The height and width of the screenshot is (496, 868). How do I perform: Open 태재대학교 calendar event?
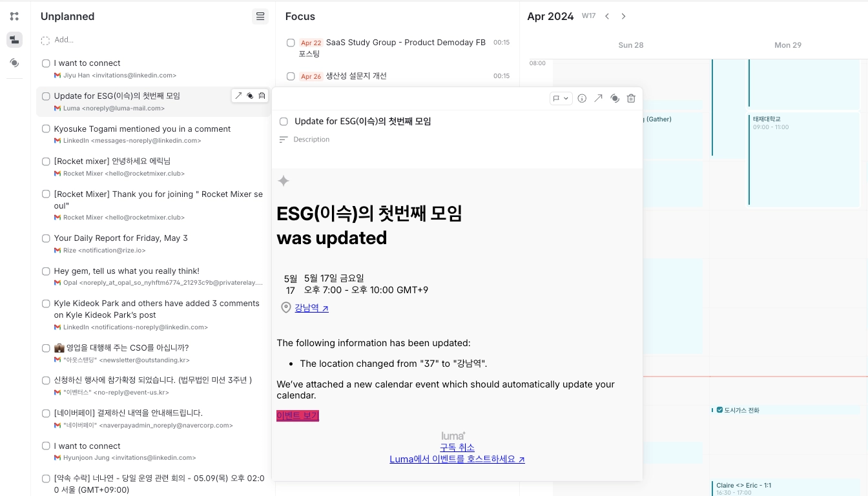coord(804,160)
